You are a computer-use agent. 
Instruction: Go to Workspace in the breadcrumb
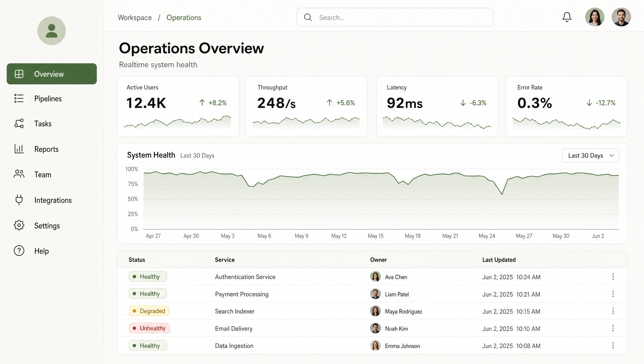(x=135, y=17)
